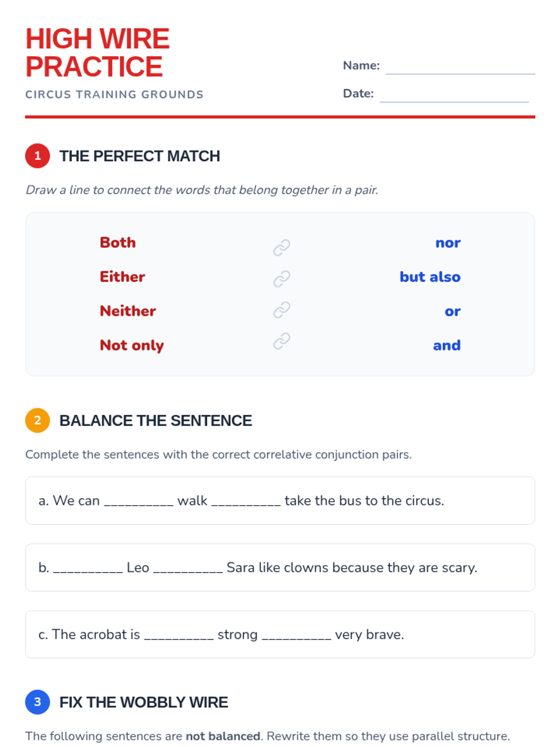Click the blank after strong
The width and height of the screenshot is (560, 747).
coord(296,635)
